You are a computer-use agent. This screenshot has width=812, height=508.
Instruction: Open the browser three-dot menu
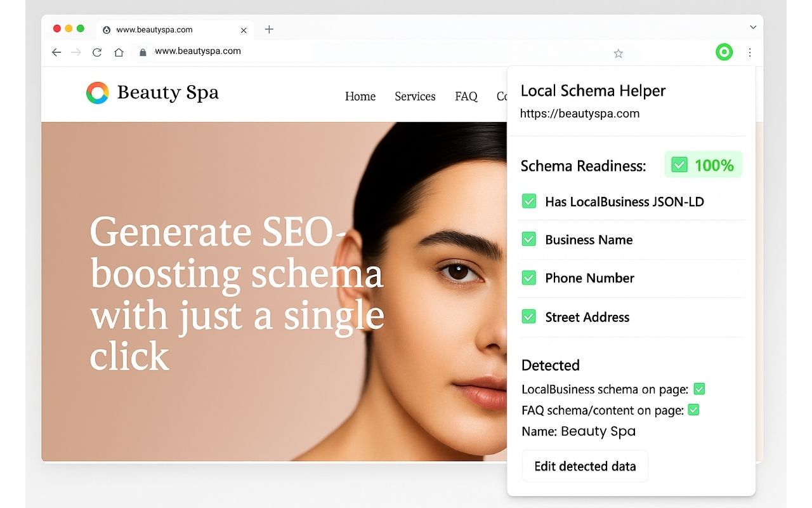[750, 53]
